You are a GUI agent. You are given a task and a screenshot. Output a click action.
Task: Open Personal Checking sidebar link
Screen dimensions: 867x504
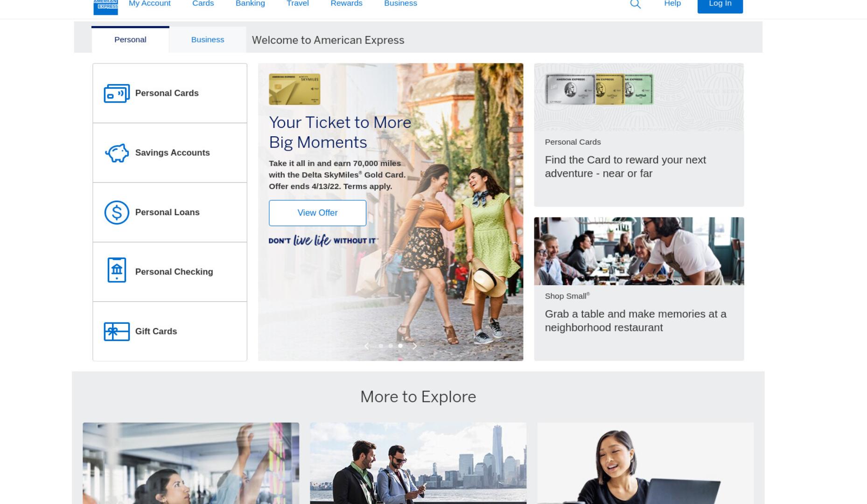click(x=170, y=272)
